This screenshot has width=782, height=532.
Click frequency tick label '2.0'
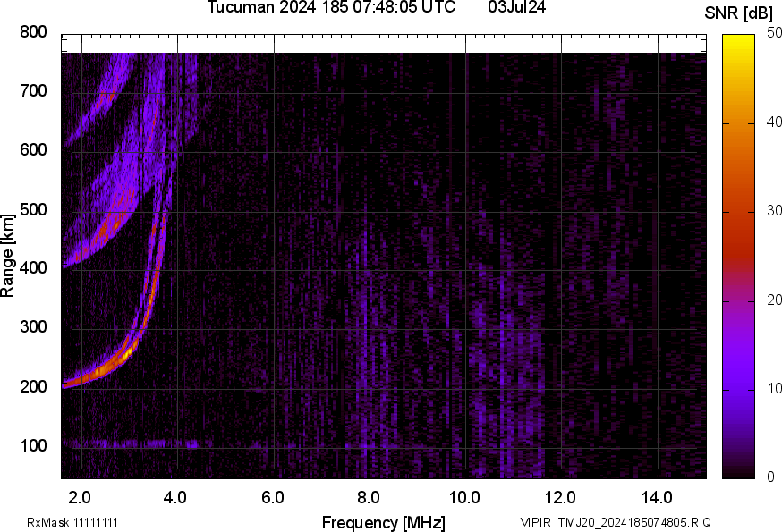(80, 497)
